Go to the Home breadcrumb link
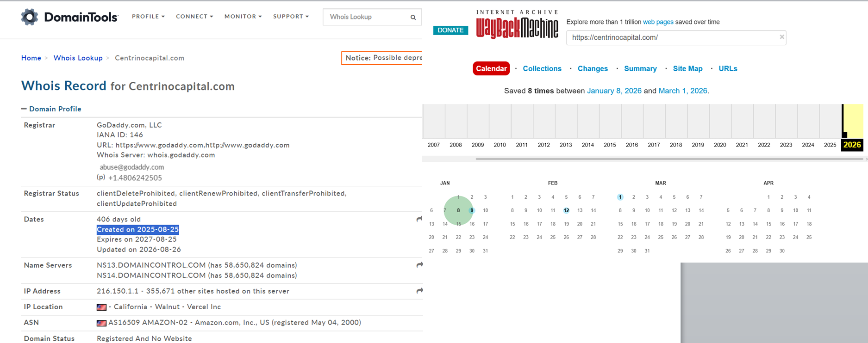This screenshot has width=868, height=343. [31, 58]
